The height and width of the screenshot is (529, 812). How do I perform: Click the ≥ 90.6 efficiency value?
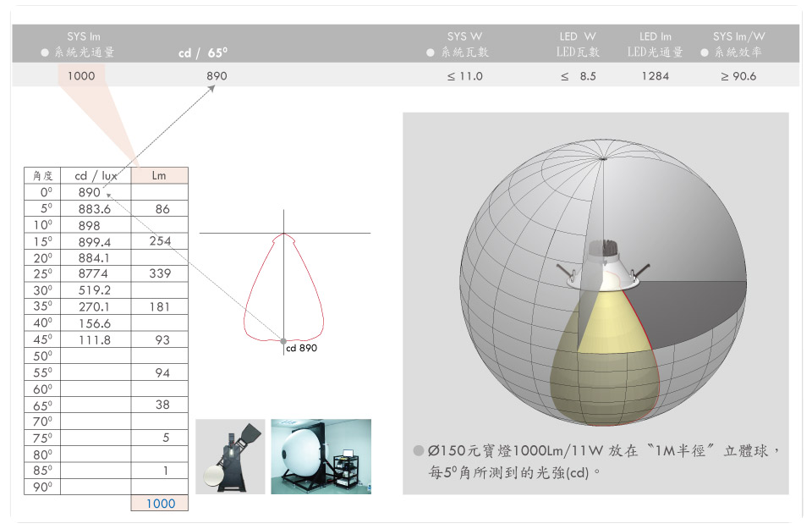[738, 76]
